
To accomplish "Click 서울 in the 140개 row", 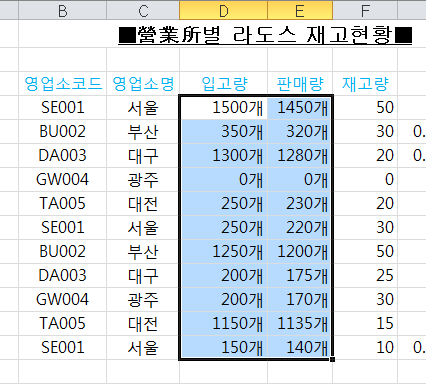I will (x=143, y=347).
